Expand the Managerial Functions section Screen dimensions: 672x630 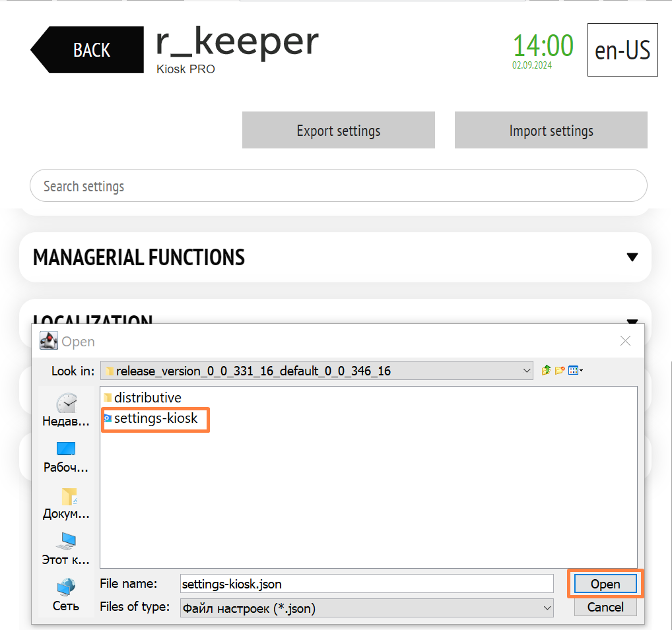pos(335,257)
